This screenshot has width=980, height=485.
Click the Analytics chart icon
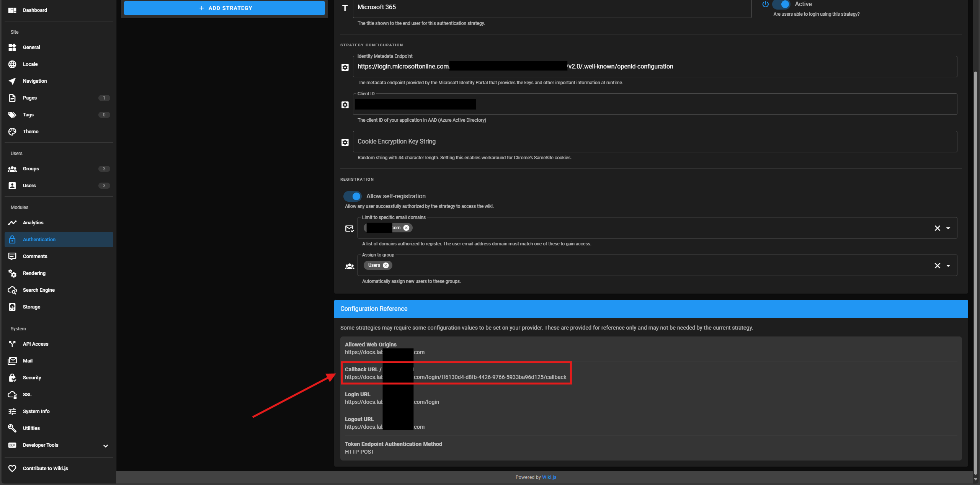pyautogui.click(x=12, y=223)
